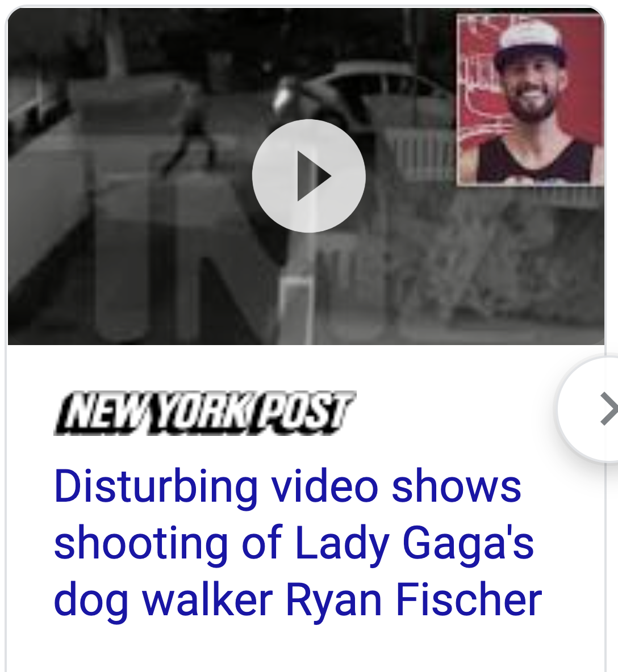
Task: Click the gray circular play button
Action: click(x=309, y=176)
